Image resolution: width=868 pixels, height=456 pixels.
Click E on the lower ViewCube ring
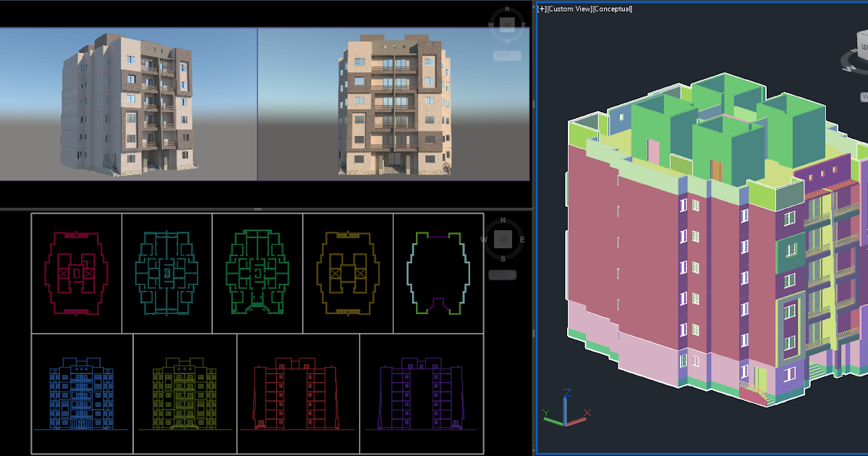tap(522, 239)
